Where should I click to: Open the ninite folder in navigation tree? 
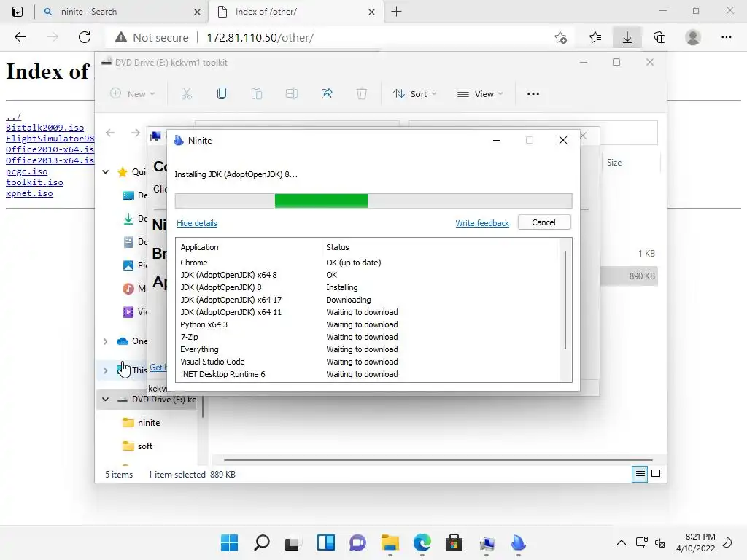(x=148, y=423)
